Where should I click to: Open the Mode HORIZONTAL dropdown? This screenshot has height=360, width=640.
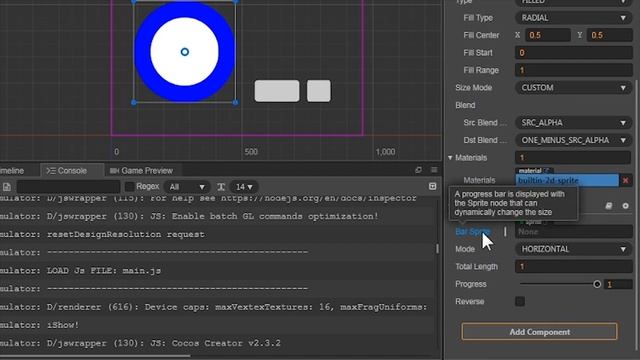[x=573, y=249]
